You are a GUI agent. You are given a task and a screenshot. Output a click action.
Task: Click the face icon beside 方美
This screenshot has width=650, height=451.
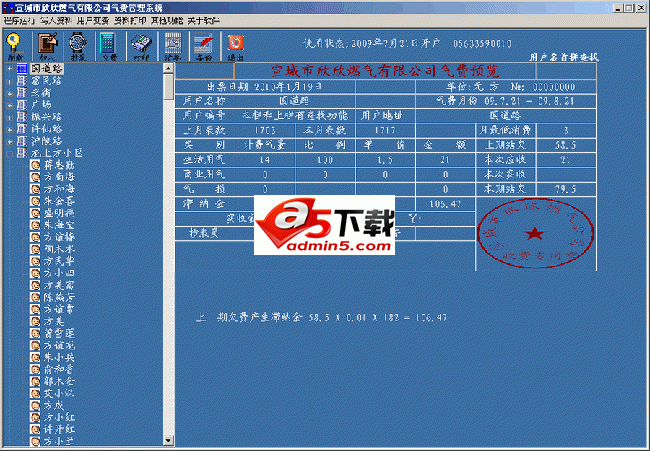[x=36, y=321]
